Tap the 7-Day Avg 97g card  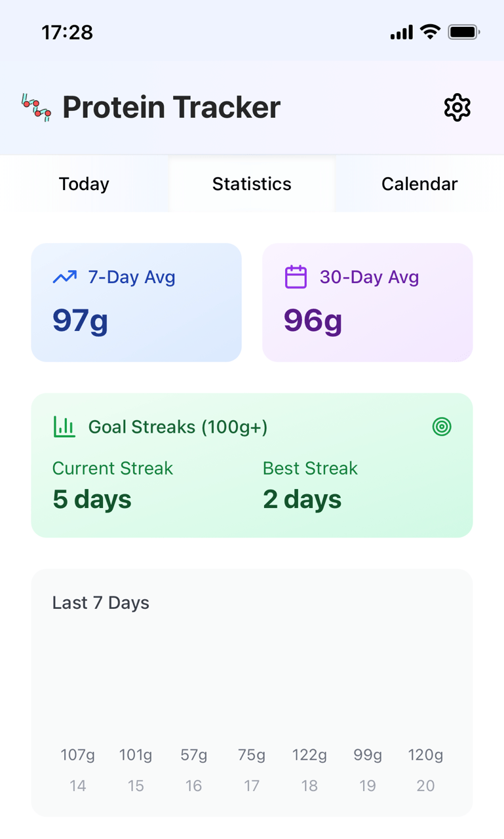click(x=136, y=303)
